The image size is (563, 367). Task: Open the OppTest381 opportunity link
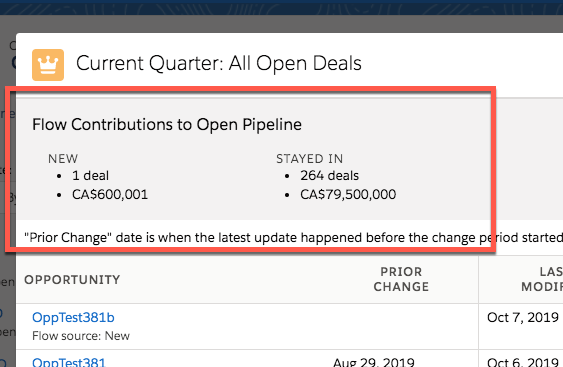click(69, 361)
